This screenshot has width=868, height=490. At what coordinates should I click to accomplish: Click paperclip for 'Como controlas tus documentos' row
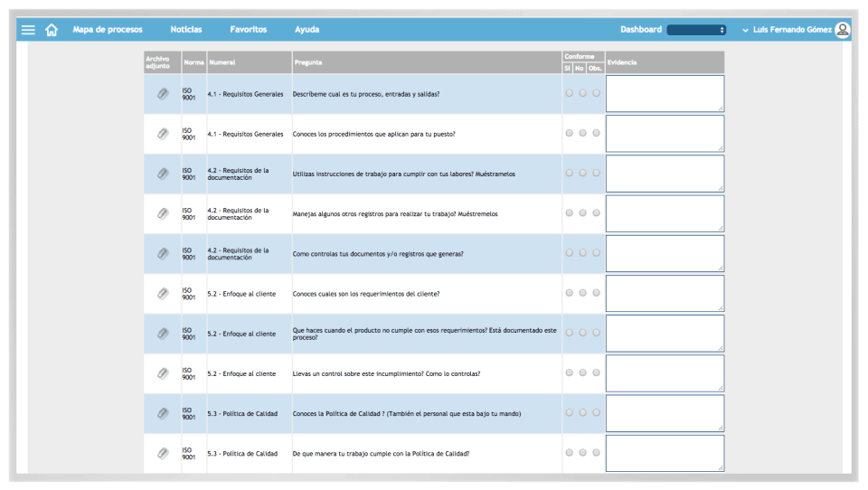coord(162,253)
